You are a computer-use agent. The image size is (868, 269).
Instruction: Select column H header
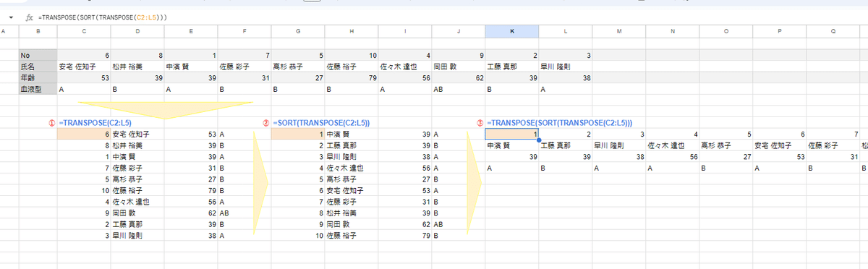352,30
